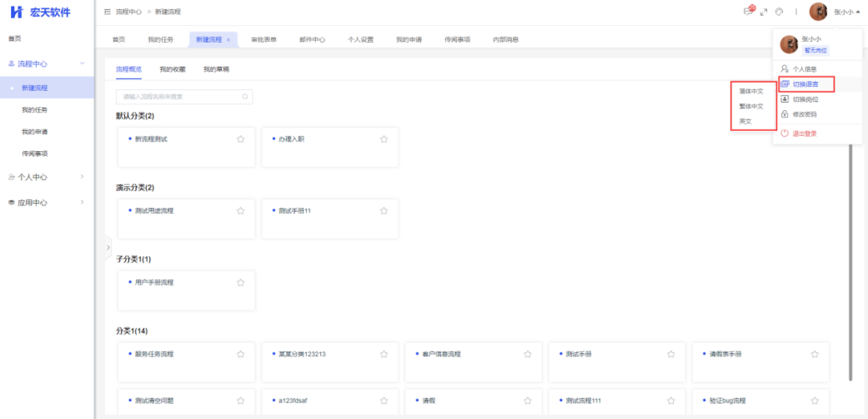Click the process name search input field
Screen dimensions: 868x419
[179, 97]
